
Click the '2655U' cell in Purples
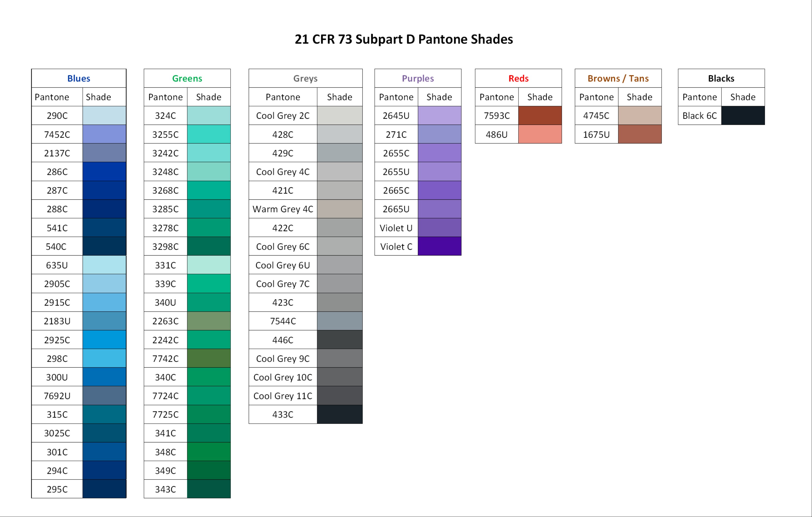(396, 171)
